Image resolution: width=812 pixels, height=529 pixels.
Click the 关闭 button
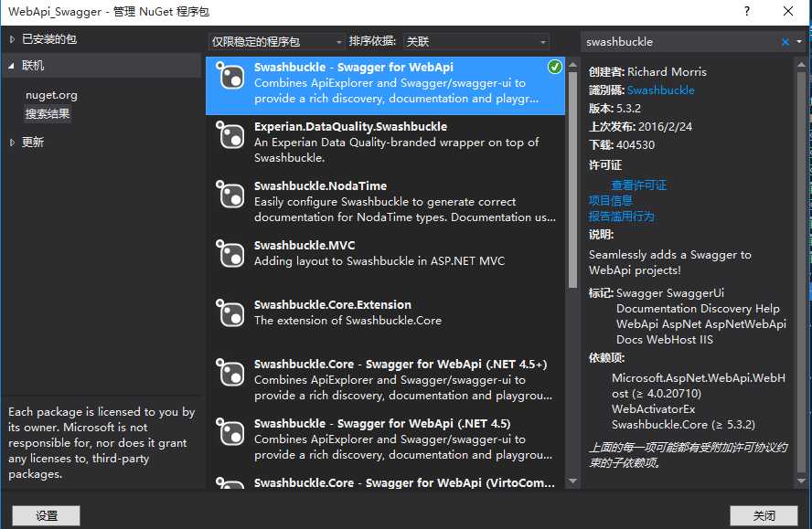pos(764,515)
